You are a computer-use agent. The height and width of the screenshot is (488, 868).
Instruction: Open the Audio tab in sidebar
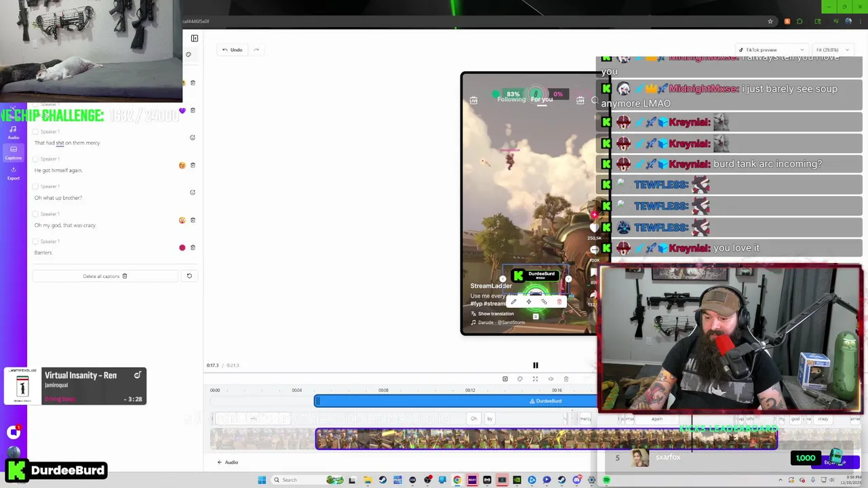point(13,132)
